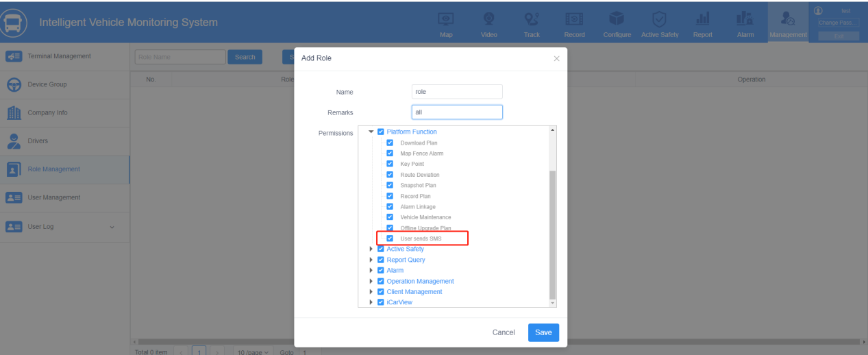Select Role Management in the sidebar
This screenshot has height=355, width=868.
64,169
